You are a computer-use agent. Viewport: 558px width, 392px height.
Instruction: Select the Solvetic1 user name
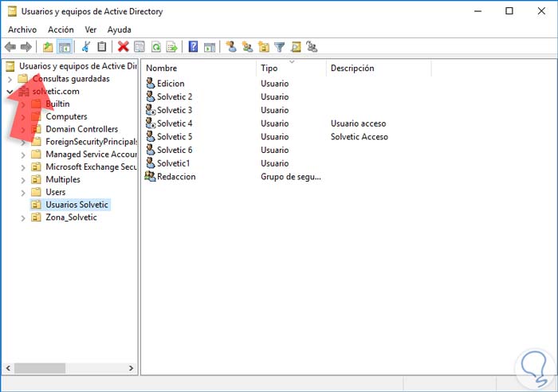coord(173,163)
